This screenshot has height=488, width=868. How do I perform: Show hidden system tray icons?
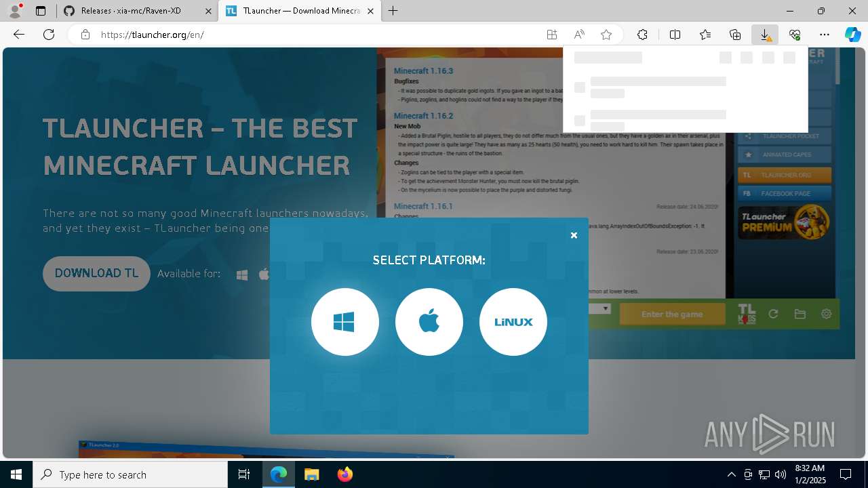point(731,474)
